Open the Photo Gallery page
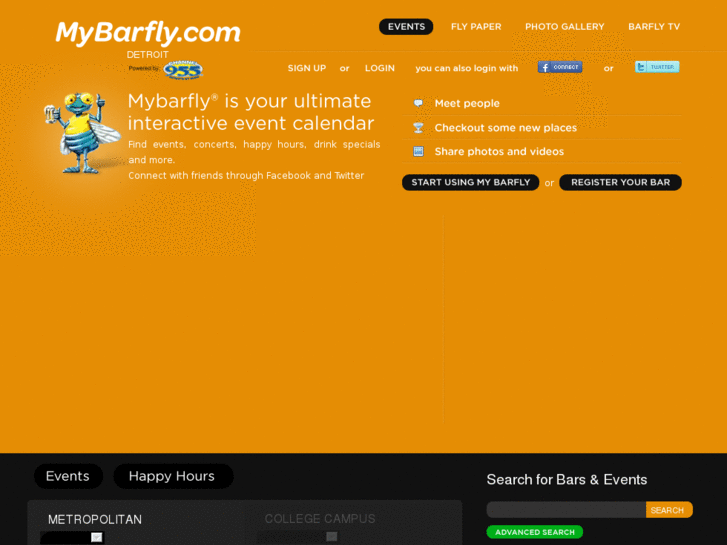This screenshot has height=545, width=727. (x=565, y=27)
